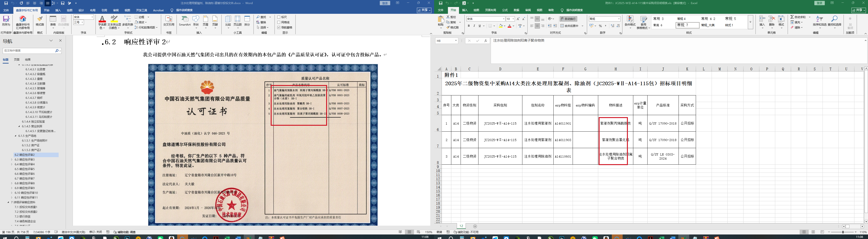Image resolution: width=868 pixels, height=239 pixels.
Task: Click the Excel zoom slider
Action: tap(843, 232)
